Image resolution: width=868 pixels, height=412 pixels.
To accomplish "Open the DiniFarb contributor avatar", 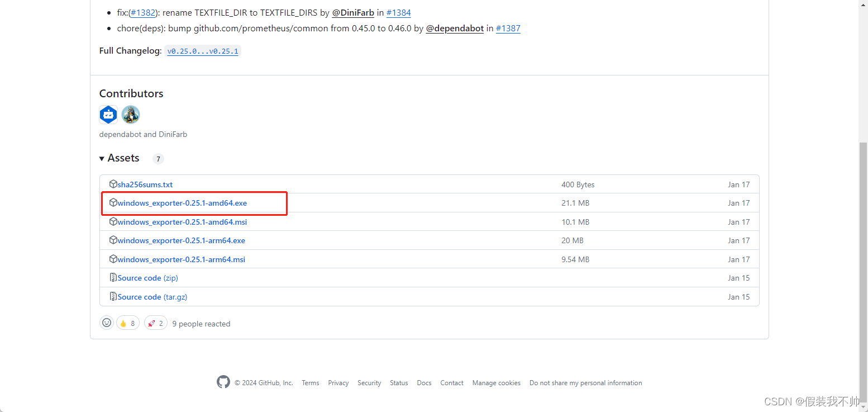I will pos(131,115).
